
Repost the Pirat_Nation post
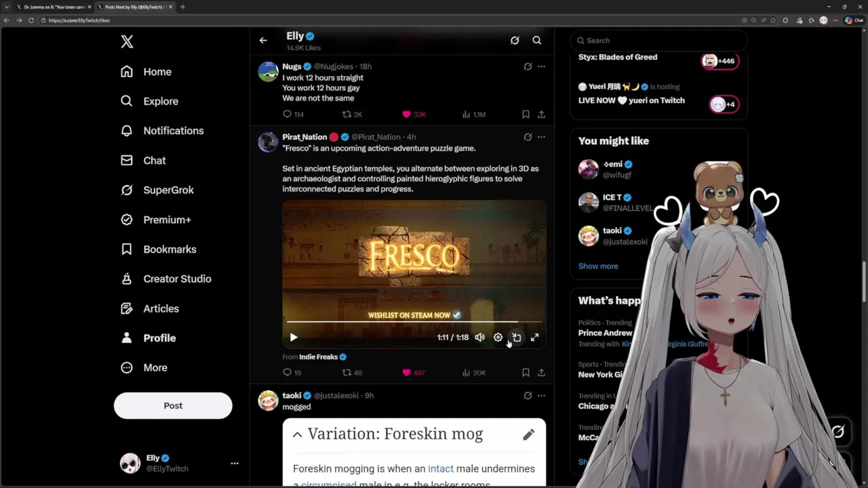click(352, 373)
